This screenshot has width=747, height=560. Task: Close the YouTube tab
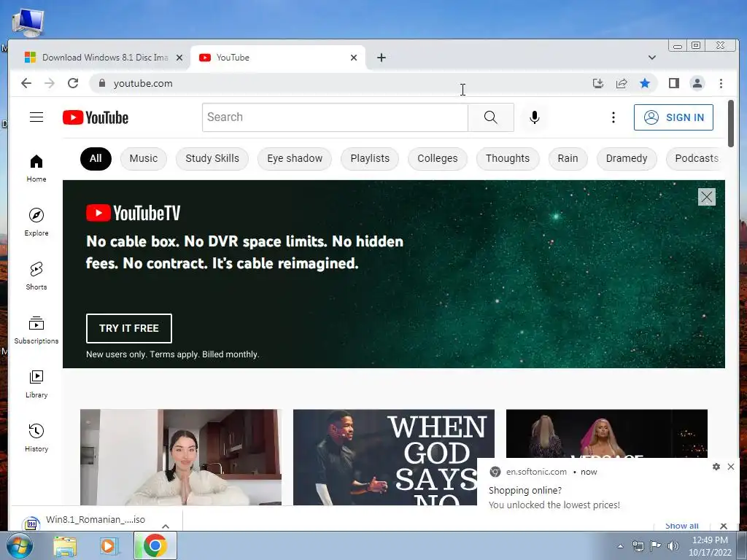pos(354,58)
